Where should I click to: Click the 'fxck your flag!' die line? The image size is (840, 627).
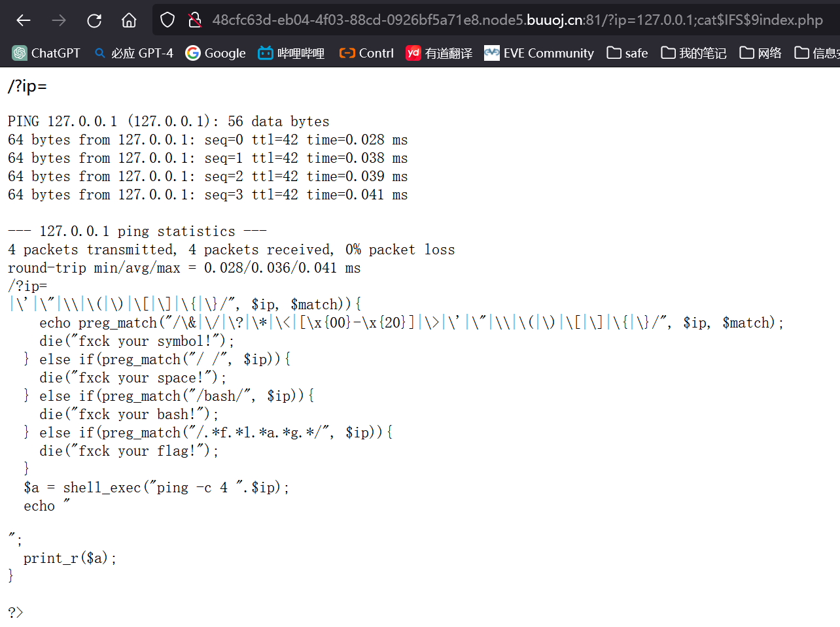pyautogui.click(x=129, y=451)
